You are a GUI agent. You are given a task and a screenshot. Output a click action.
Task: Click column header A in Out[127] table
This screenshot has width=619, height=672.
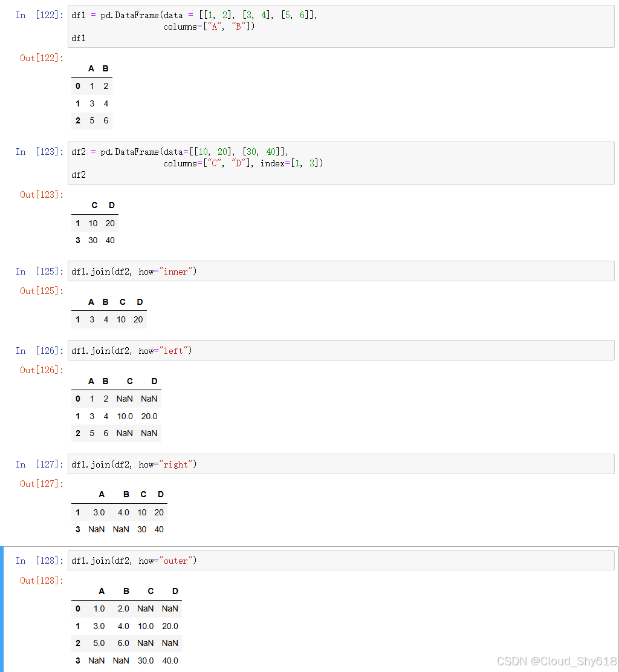click(x=102, y=494)
